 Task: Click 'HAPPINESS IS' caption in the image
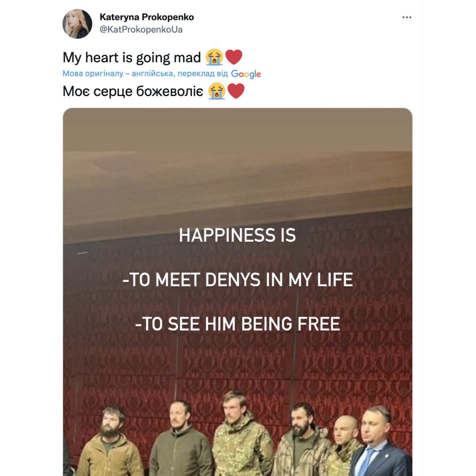coord(238,235)
